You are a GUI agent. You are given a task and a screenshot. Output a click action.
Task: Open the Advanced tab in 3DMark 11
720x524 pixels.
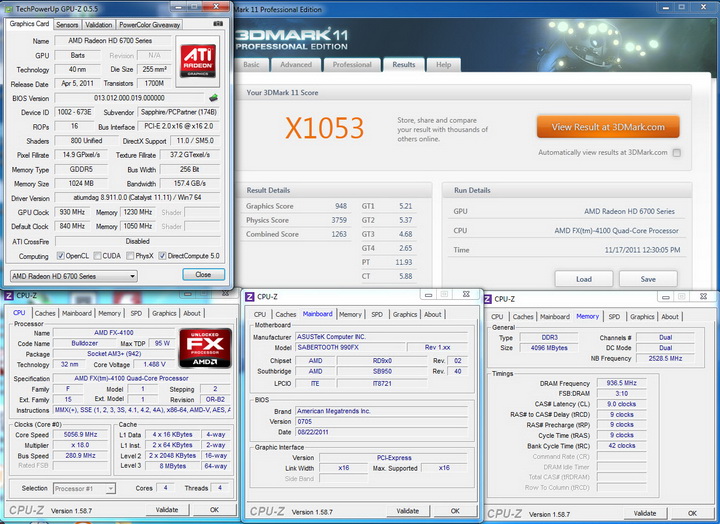point(296,65)
